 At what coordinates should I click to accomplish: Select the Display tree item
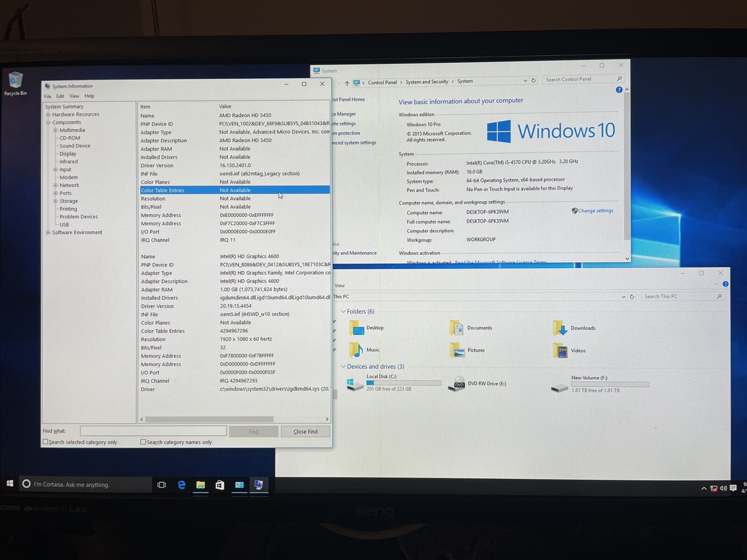(68, 154)
